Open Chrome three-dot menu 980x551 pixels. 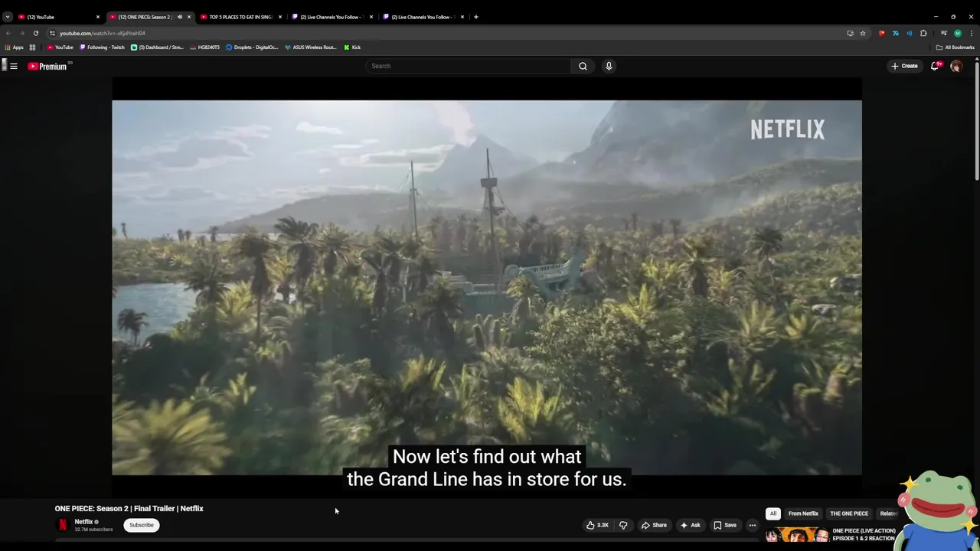[x=972, y=33]
